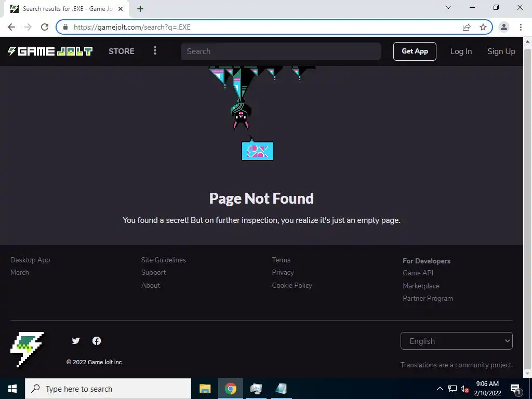Click the browser forward arrow
Viewport: 532px width, 399px height.
[28, 27]
